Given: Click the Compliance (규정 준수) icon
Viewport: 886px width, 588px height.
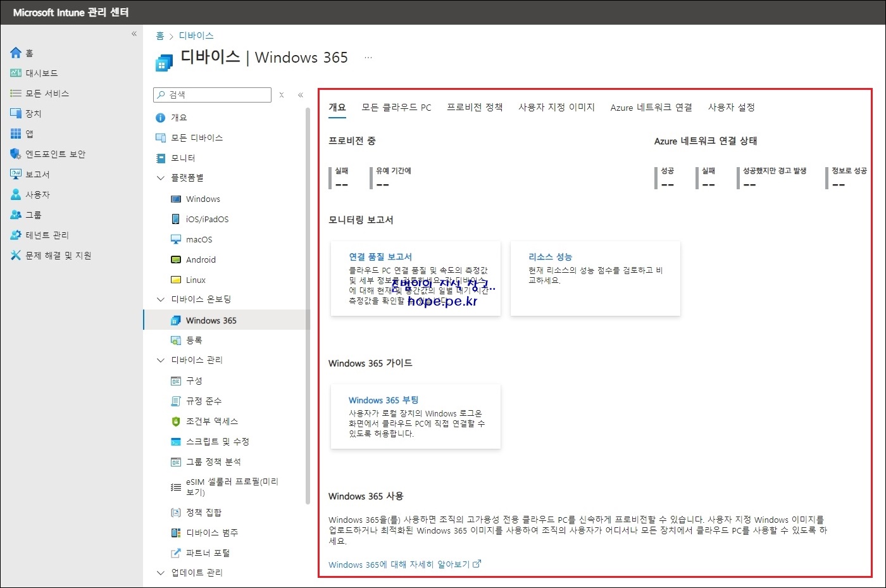Looking at the screenshot, I should (176, 401).
